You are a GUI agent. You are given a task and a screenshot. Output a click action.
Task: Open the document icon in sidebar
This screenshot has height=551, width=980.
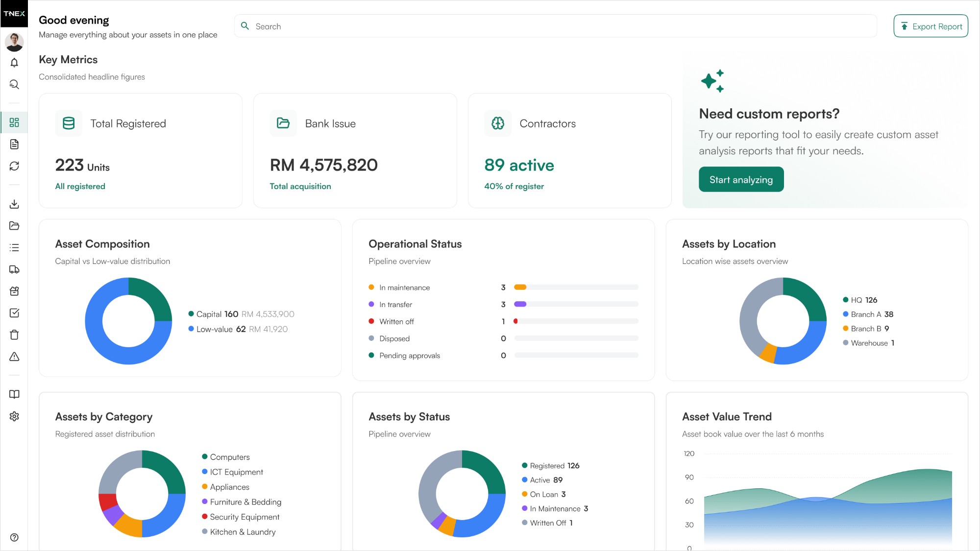tap(14, 144)
